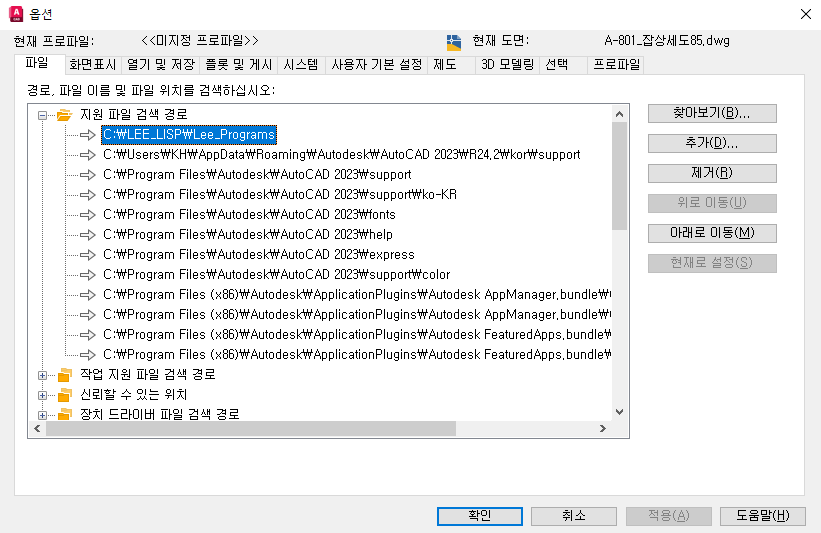This screenshot has width=821, height=533.
Task: Open the 사용자 기본 설정 tab
Action: (376, 65)
